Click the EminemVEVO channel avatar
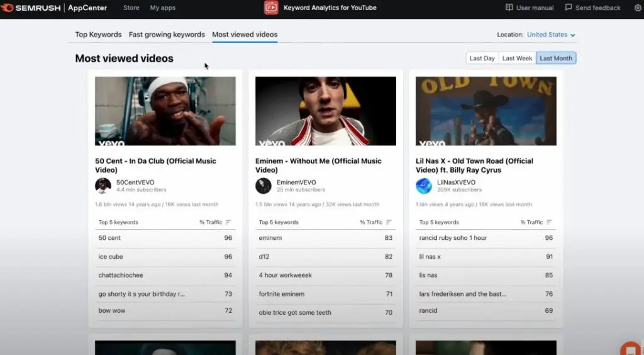This screenshot has height=355, width=644. point(264,186)
